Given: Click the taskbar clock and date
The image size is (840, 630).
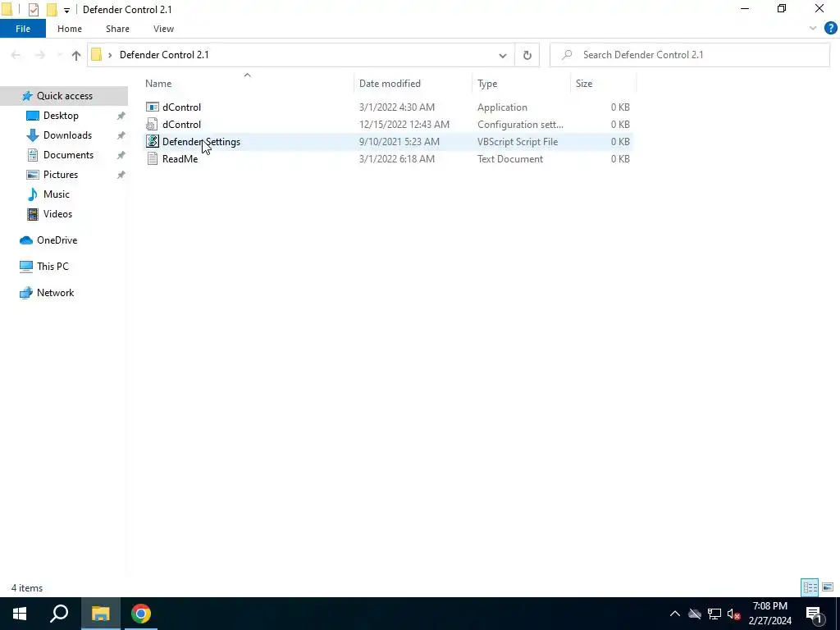Looking at the screenshot, I should click(x=769, y=614).
